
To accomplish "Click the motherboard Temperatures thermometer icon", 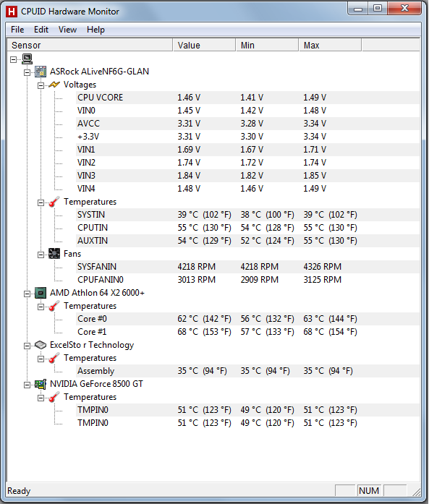I will (x=54, y=202).
